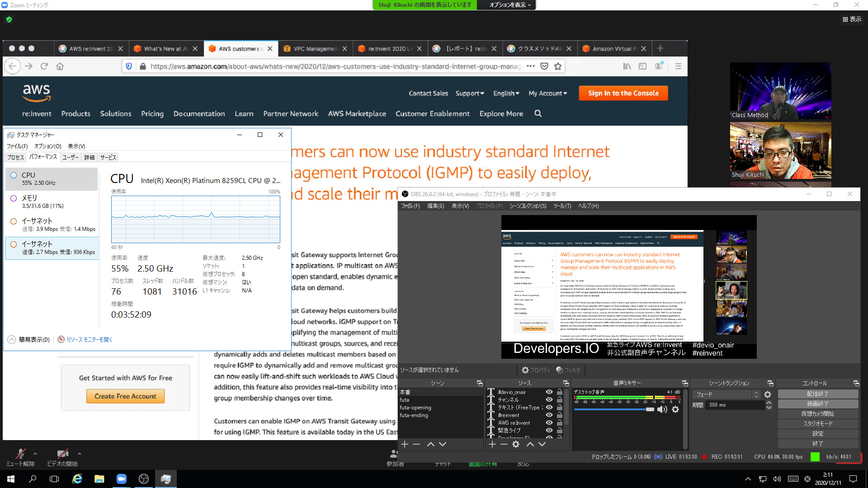Open the Zoom app from the Windows taskbar
868x488 pixels.
121,479
